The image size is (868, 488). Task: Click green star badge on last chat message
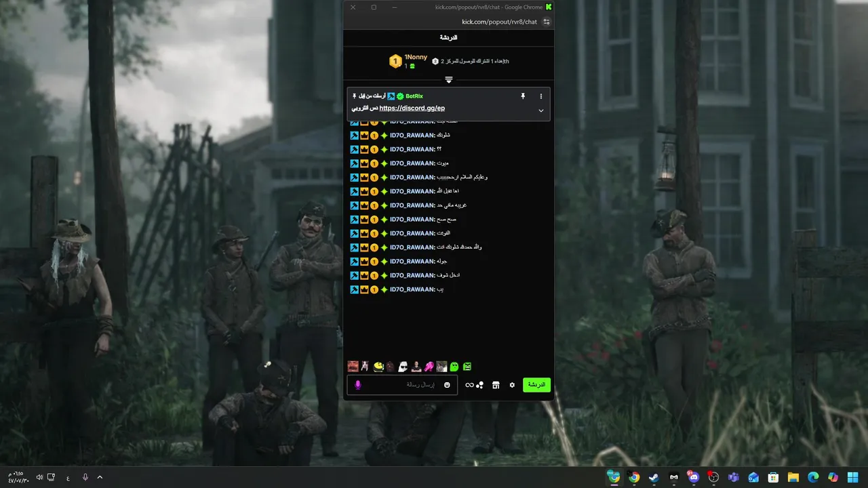click(x=384, y=289)
